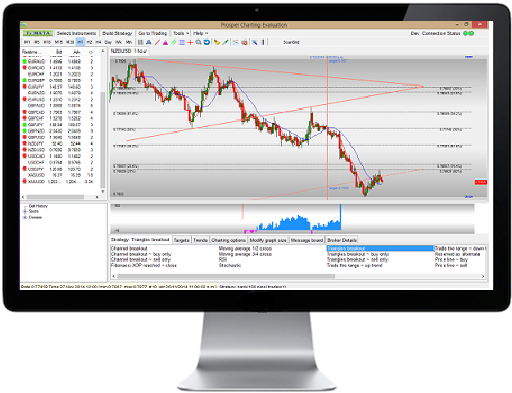
Task: Click the Build Strategy button
Action: click(117, 33)
